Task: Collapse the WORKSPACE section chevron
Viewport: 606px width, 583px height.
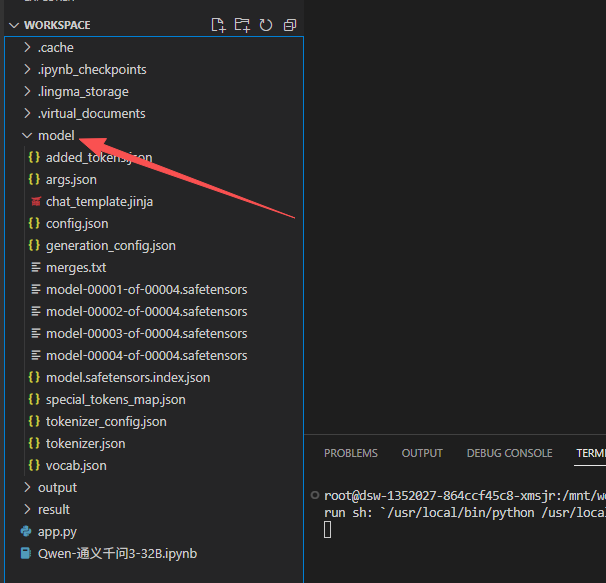Action: pyautogui.click(x=14, y=26)
